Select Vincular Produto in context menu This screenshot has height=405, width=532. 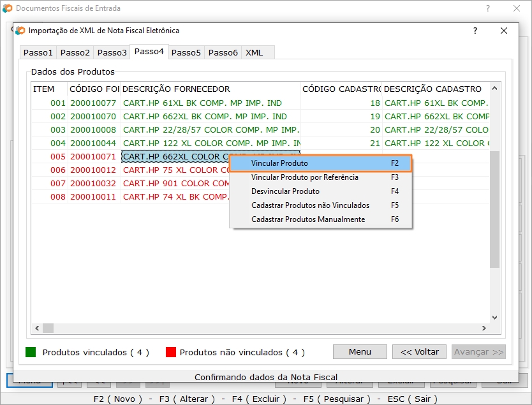[x=279, y=163]
